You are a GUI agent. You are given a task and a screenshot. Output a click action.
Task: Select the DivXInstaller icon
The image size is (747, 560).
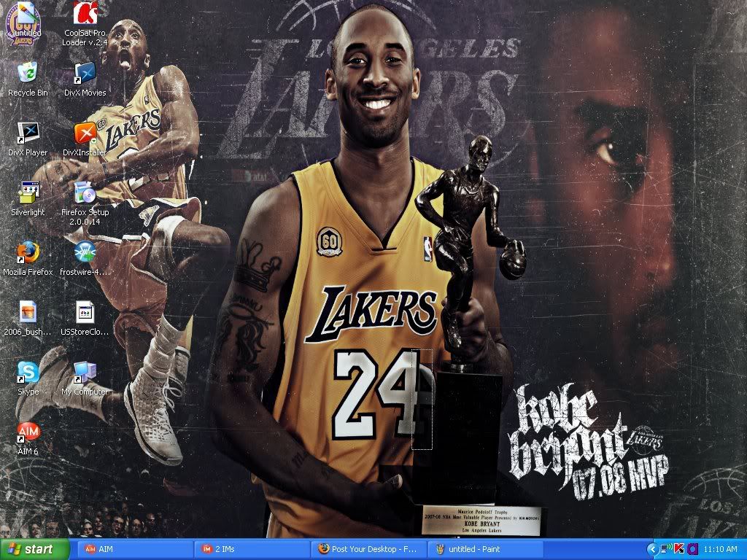pos(85,139)
